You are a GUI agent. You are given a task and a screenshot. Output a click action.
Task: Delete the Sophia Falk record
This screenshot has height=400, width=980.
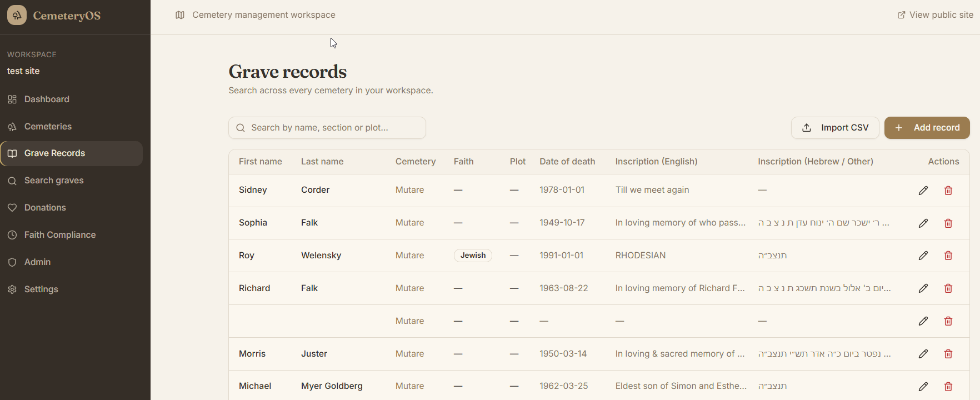[x=948, y=223]
